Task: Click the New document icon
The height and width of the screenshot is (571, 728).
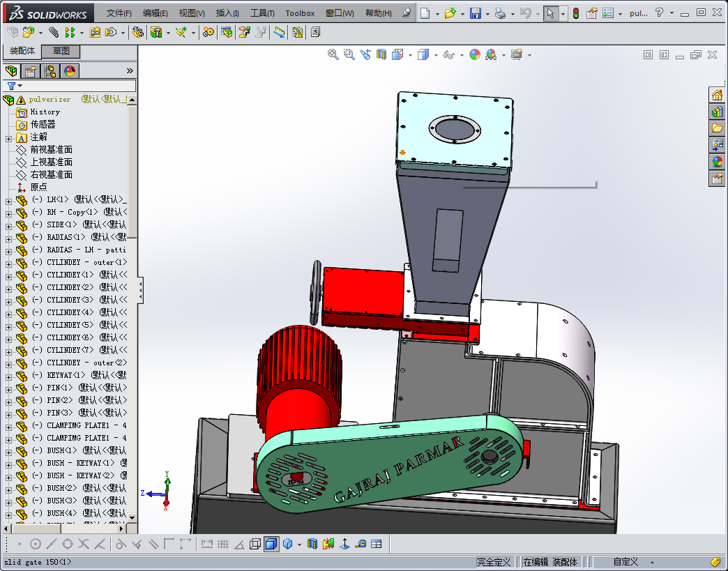Action: [x=425, y=13]
